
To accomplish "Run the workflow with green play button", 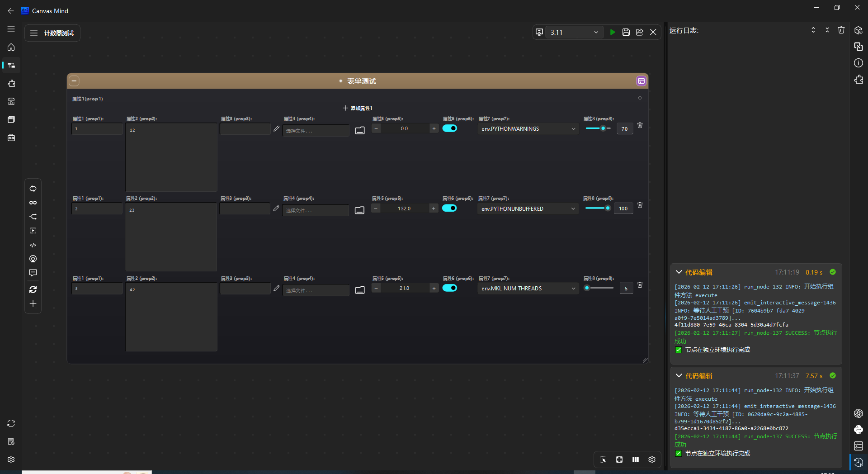I will (x=612, y=32).
